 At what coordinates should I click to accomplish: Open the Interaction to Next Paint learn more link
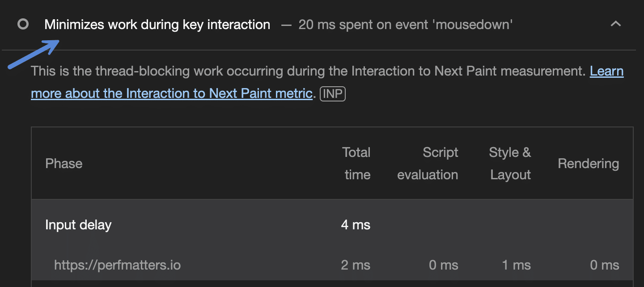[x=171, y=93]
